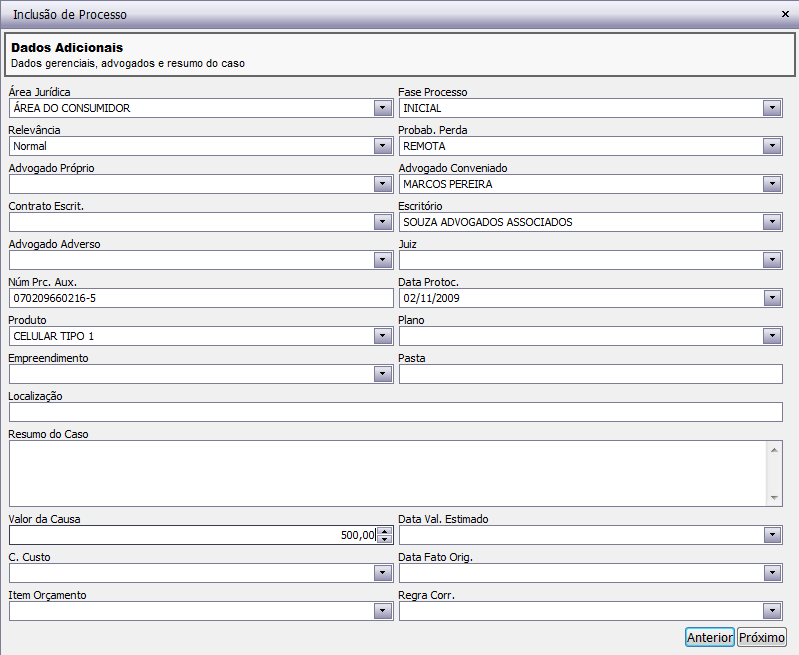Open the Advogado Próprio dropdown
Screen dimensions: 799x655
(x=382, y=184)
